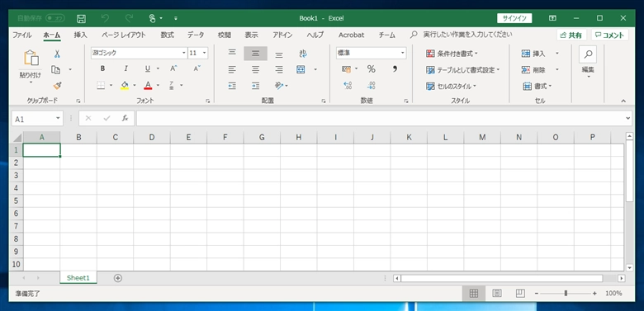644x311 pixels.
Task: Open 条件付き書式 dropdown
Action: (452, 54)
